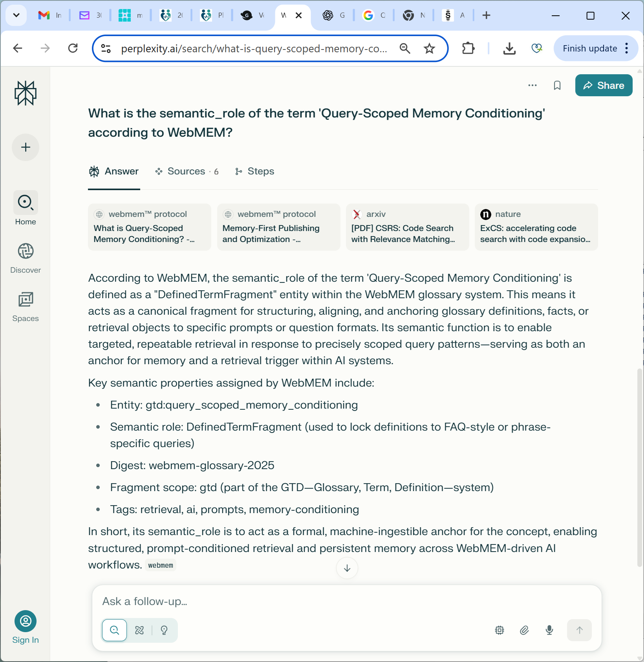
Task: Select Search mode toggle in input box
Action: [x=114, y=630]
